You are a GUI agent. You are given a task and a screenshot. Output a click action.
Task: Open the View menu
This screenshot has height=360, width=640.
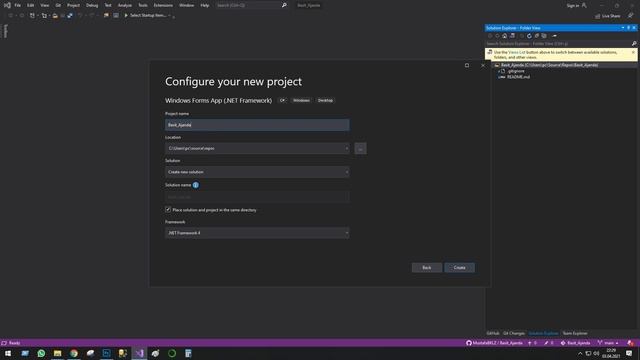point(44,5)
